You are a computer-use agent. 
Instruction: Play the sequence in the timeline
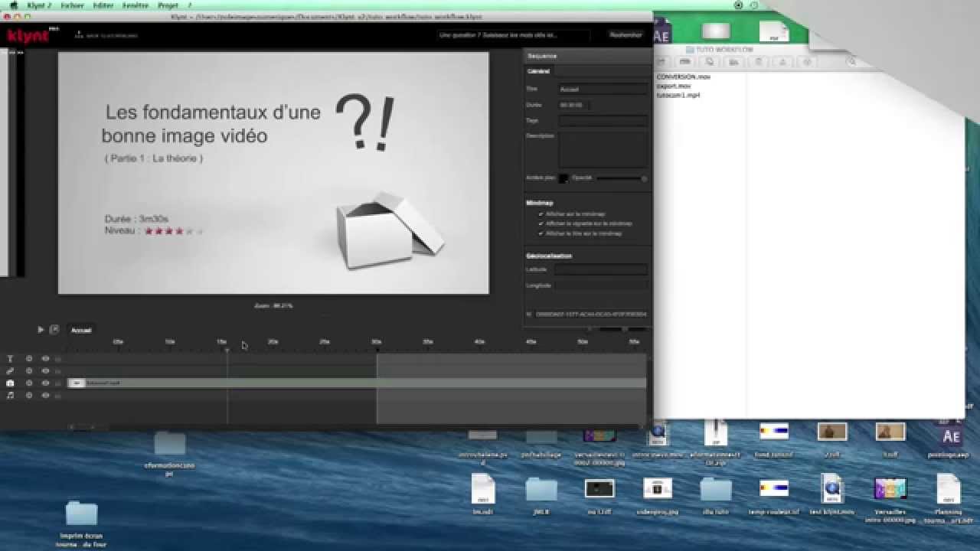coord(41,330)
